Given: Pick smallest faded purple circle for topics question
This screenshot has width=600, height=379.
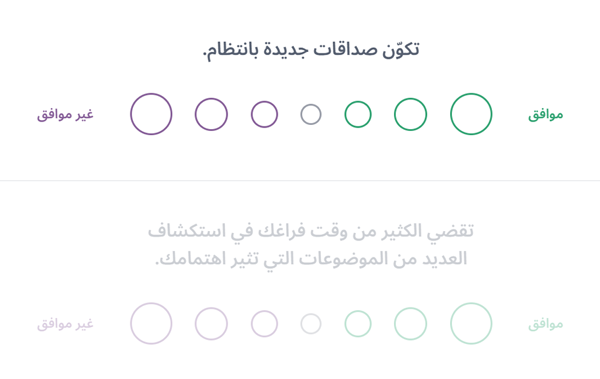Looking at the screenshot, I should [264, 323].
